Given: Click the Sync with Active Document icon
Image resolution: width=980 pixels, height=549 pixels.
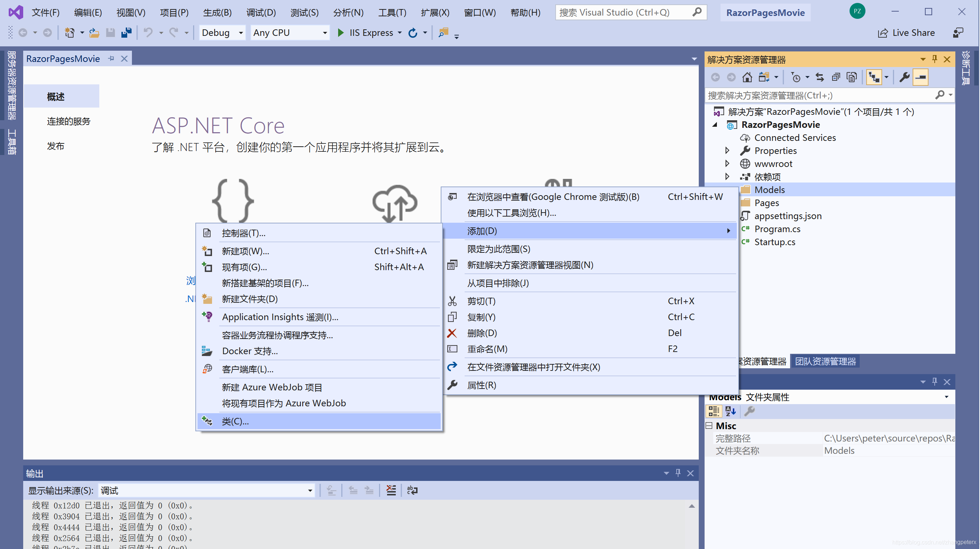Looking at the screenshot, I should [x=819, y=77].
